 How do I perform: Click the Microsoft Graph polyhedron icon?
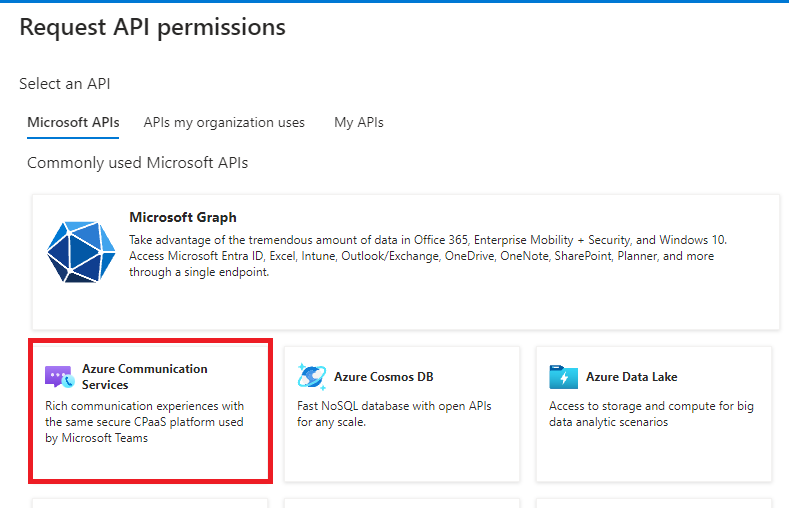coord(81,251)
